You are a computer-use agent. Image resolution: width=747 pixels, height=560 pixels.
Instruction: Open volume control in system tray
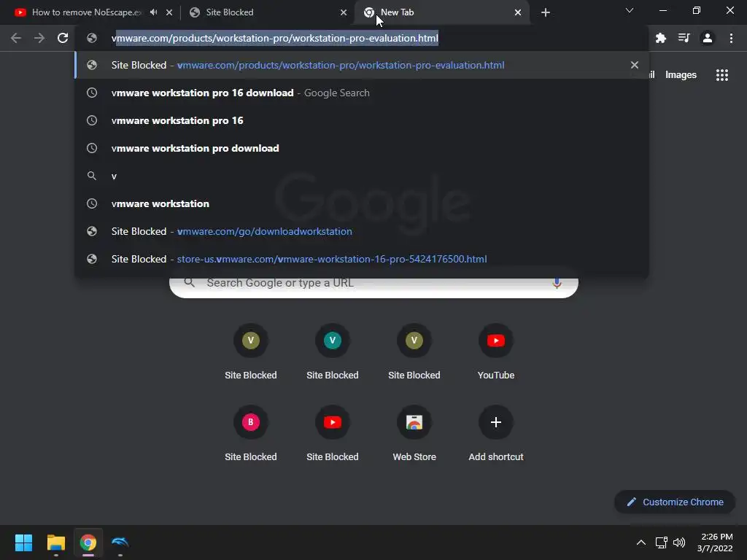pyautogui.click(x=679, y=542)
